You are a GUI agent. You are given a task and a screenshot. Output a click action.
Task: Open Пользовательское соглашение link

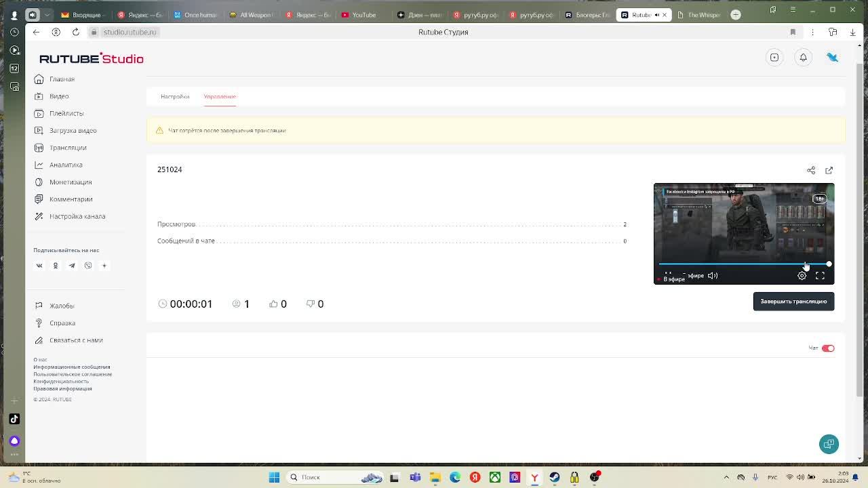73,374
